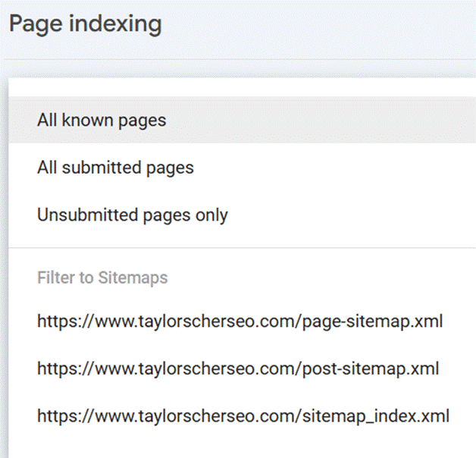
Task: Click the Page indexing heading
Action: click(86, 24)
